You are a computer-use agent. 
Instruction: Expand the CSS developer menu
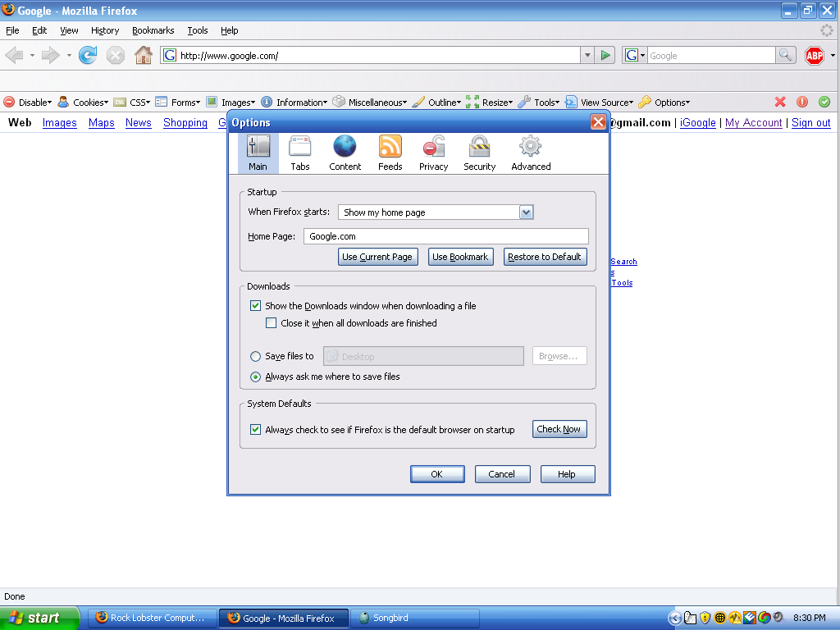pos(132,103)
